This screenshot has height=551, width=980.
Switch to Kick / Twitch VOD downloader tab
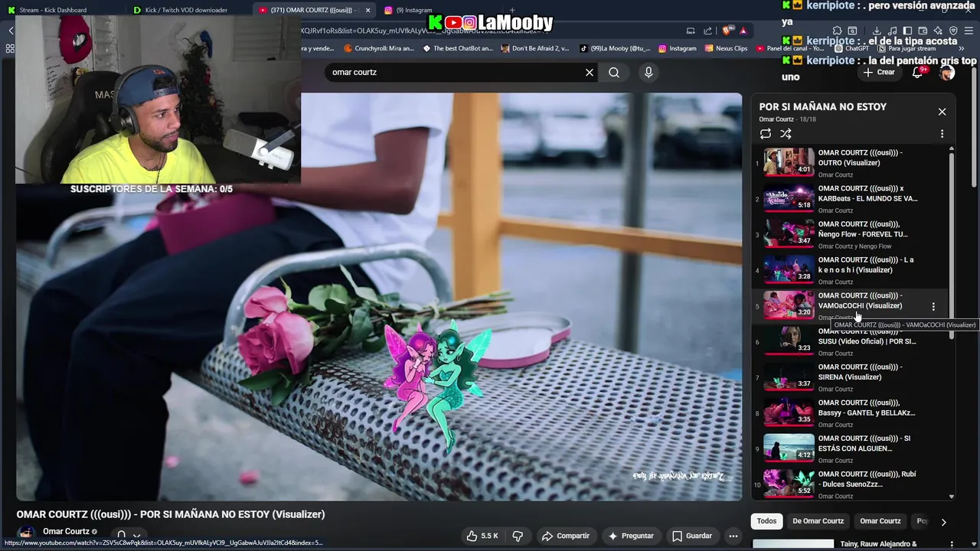pyautogui.click(x=186, y=10)
